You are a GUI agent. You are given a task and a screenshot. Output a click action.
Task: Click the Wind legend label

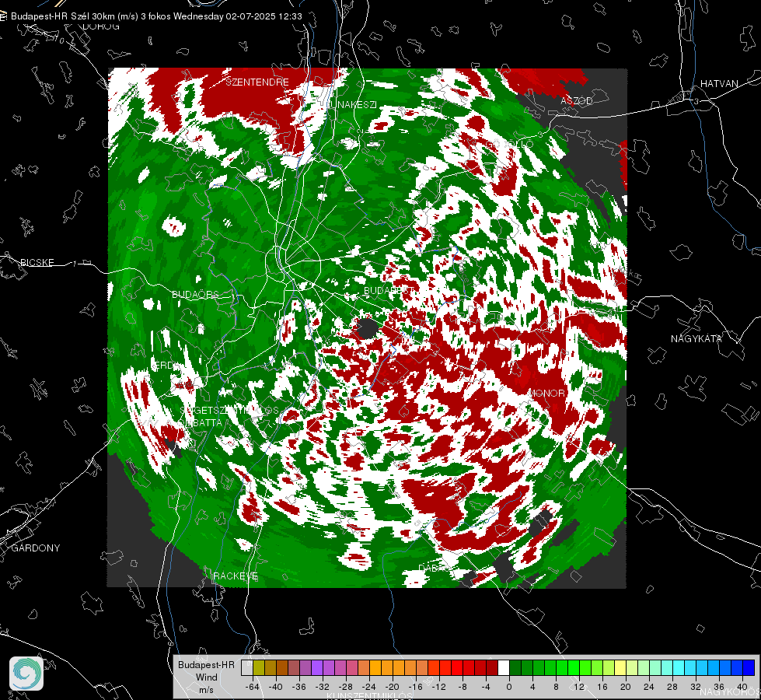tap(206, 677)
